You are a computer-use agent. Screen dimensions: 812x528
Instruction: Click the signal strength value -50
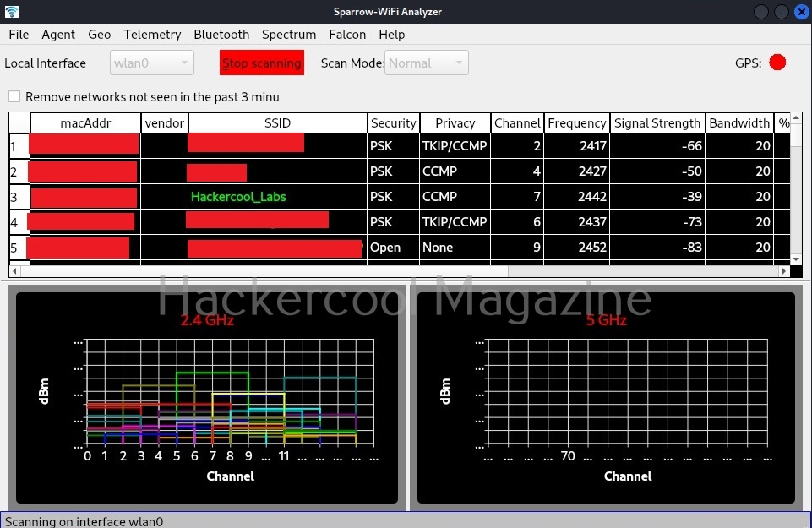(691, 171)
